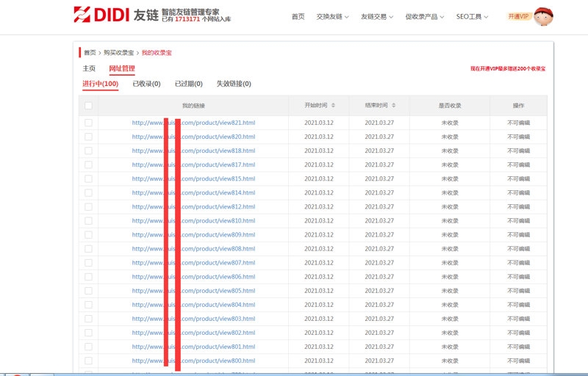Open the product/view809.html link
The image size is (588, 376).
click(193, 235)
